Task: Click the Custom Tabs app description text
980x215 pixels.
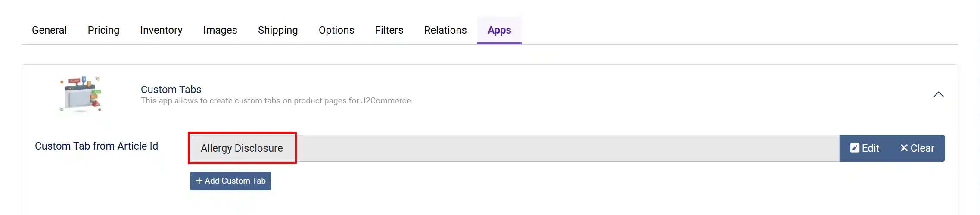Action: click(277, 101)
